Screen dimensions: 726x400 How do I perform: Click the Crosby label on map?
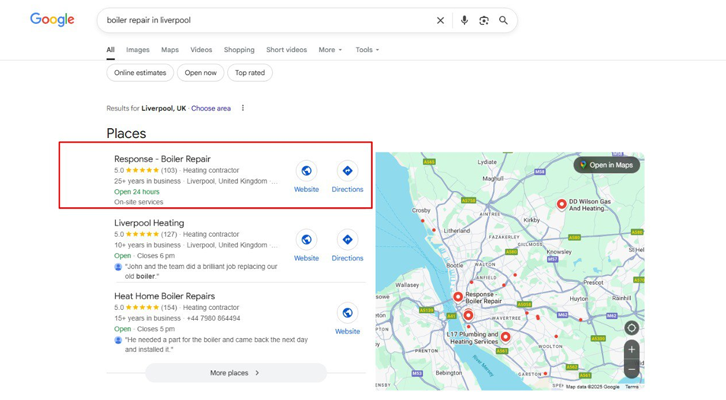(x=421, y=210)
